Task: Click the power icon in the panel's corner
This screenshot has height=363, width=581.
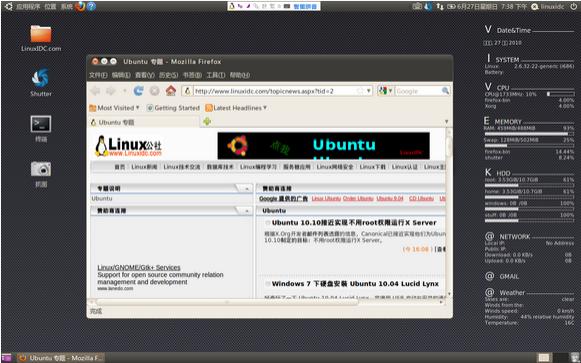Action: click(574, 6)
